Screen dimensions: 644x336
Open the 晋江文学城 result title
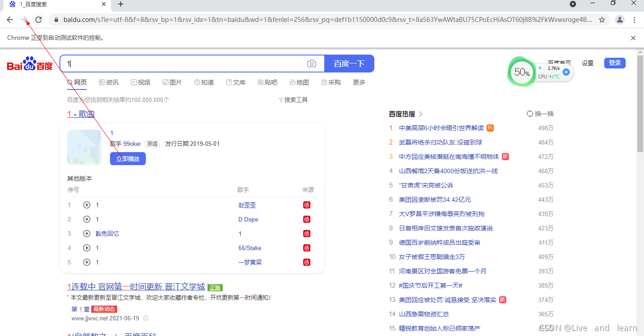click(136, 287)
